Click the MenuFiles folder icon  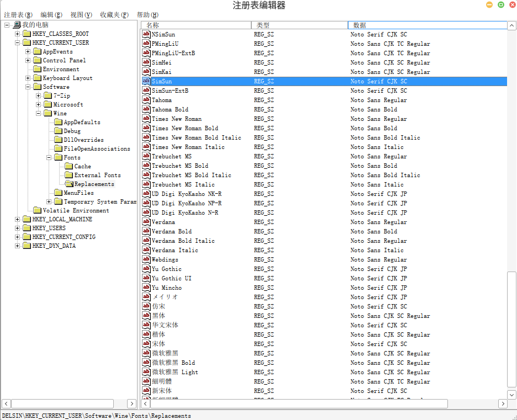59,193
